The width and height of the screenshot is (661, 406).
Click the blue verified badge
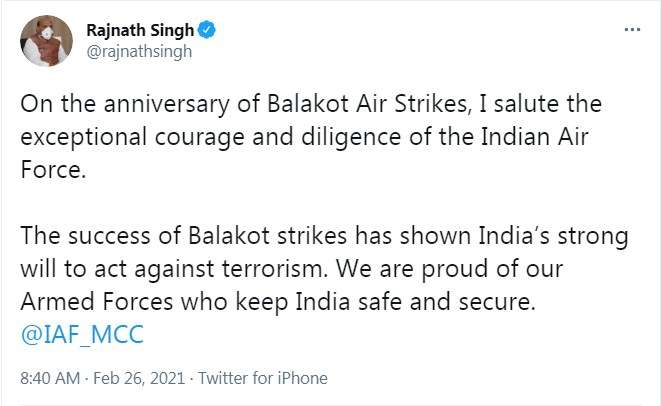pos(207,30)
